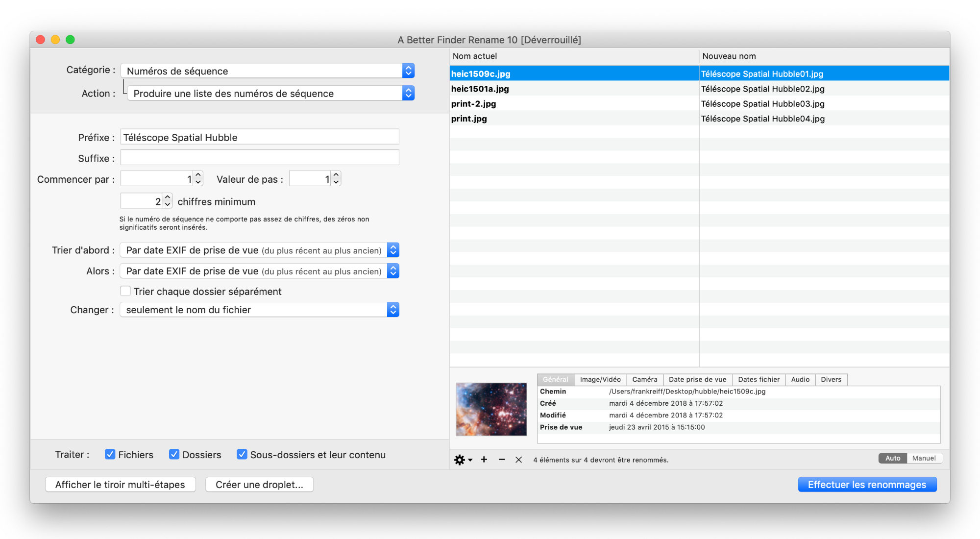Click the minus icon to remove item

(x=502, y=460)
